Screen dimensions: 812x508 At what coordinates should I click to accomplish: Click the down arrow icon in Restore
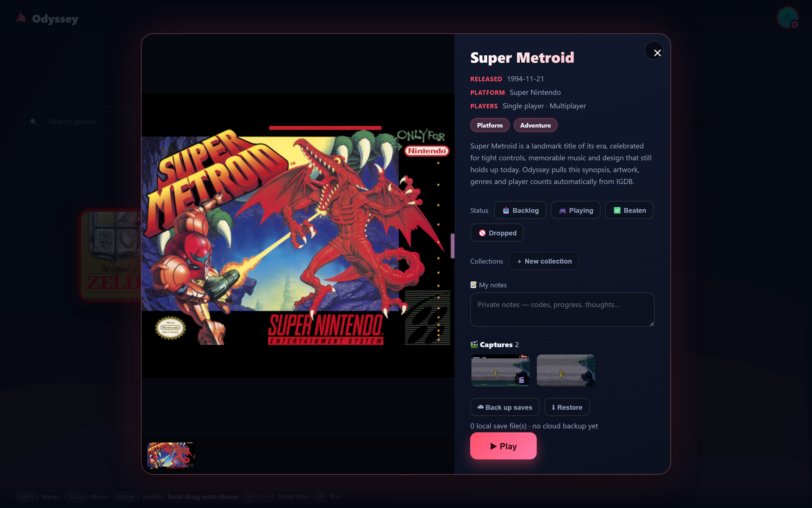(x=553, y=407)
